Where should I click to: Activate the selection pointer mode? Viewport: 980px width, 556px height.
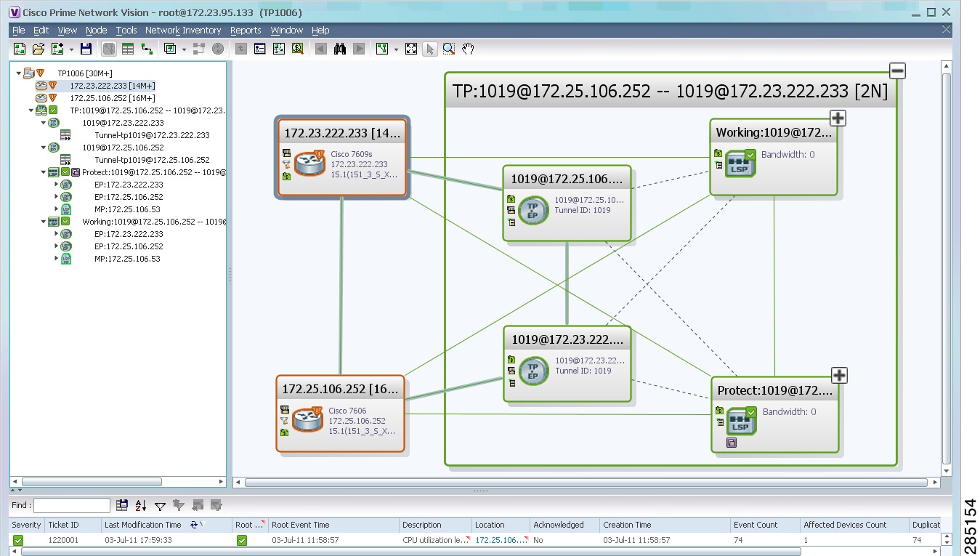[x=430, y=49]
